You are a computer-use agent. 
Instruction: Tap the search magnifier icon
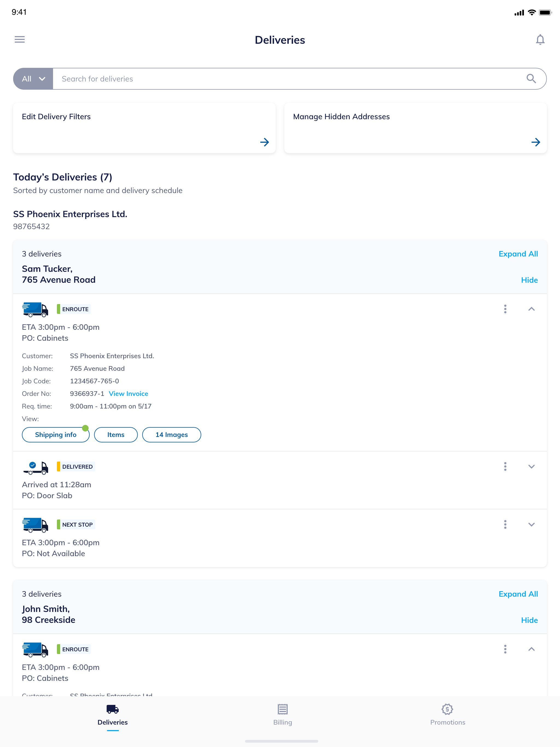point(531,79)
